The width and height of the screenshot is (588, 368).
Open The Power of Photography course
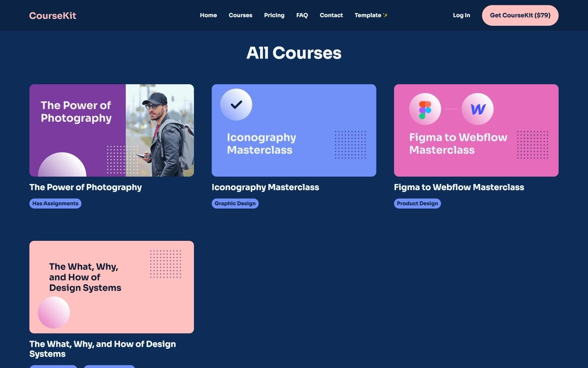[x=85, y=187]
